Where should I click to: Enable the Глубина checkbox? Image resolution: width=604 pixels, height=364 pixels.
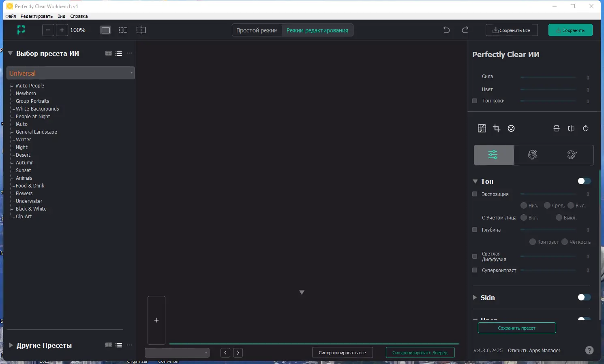[x=475, y=230]
